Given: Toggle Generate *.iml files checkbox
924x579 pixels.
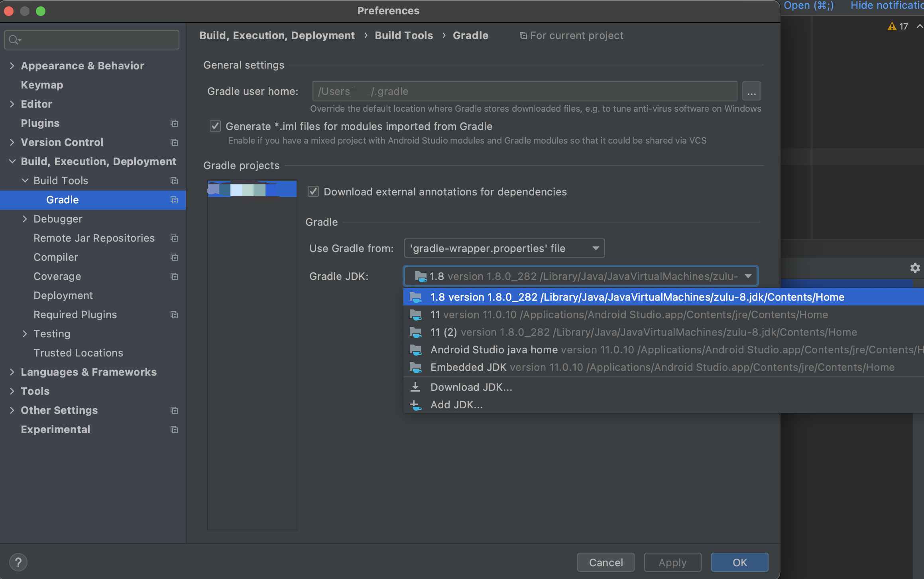Looking at the screenshot, I should point(215,126).
